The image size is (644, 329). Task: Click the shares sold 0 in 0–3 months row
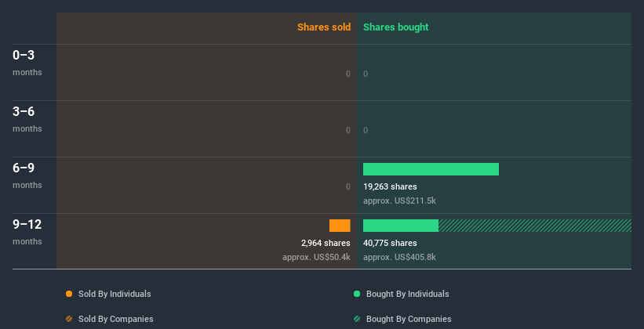348,74
